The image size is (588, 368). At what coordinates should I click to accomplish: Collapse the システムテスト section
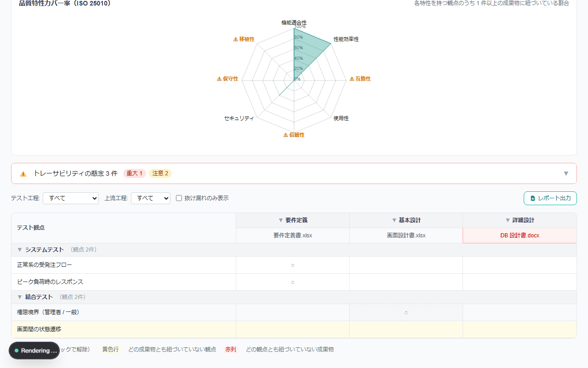19,249
